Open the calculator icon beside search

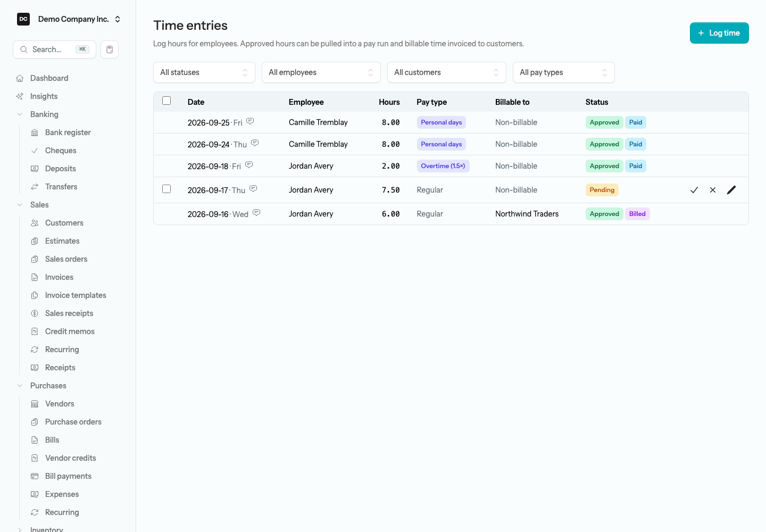110,49
